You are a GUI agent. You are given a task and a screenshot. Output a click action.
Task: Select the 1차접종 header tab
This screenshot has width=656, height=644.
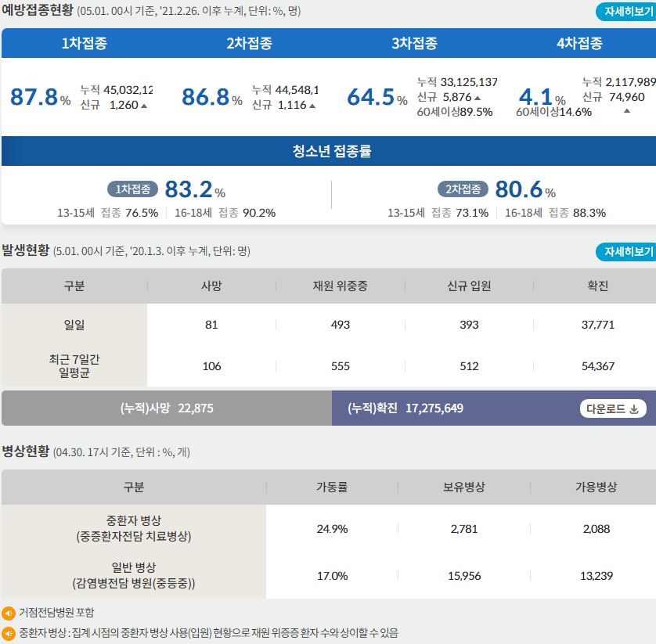tap(84, 43)
